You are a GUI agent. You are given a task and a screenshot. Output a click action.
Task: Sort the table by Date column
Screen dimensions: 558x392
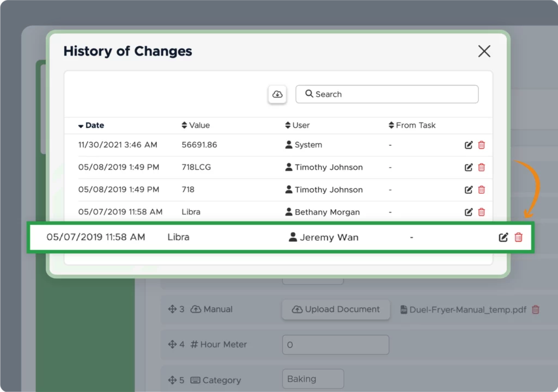coord(91,125)
